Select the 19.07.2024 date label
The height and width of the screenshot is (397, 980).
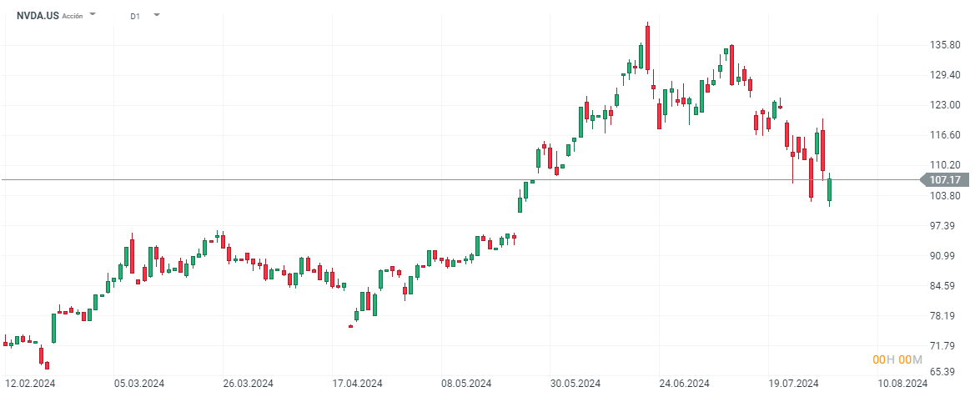[x=792, y=384]
